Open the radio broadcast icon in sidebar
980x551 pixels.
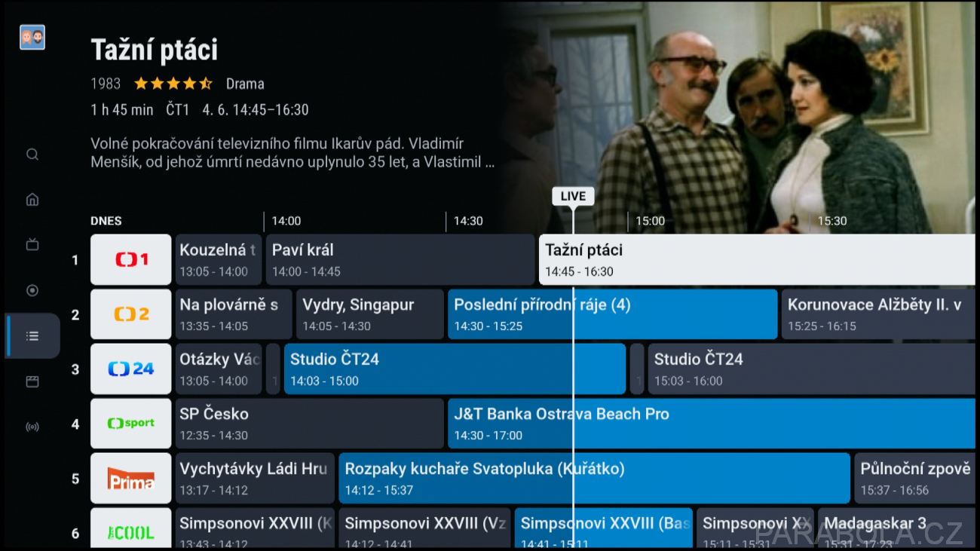[32, 427]
